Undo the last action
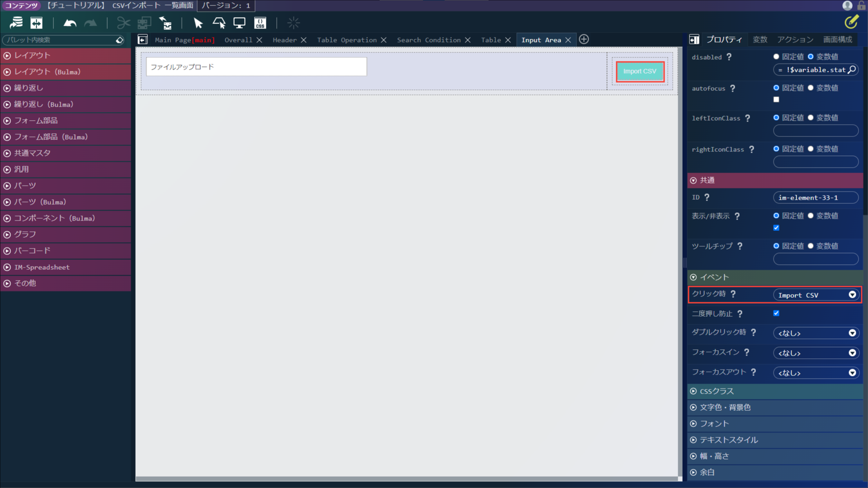 pyautogui.click(x=70, y=23)
